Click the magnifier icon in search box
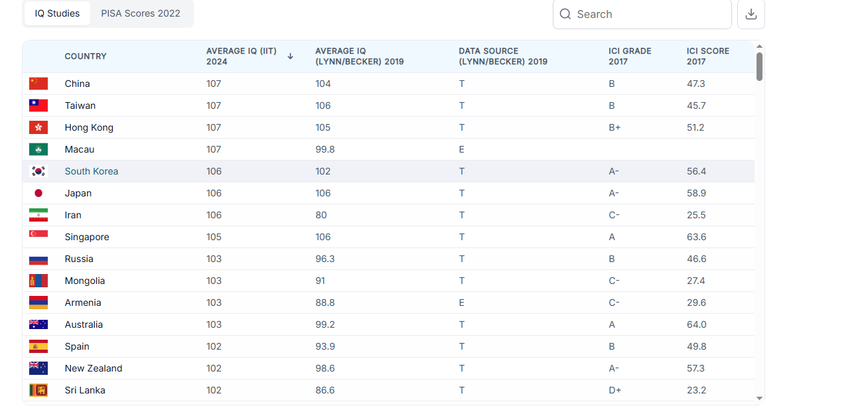This screenshot has width=868, height=414. (x=565, y=15)
